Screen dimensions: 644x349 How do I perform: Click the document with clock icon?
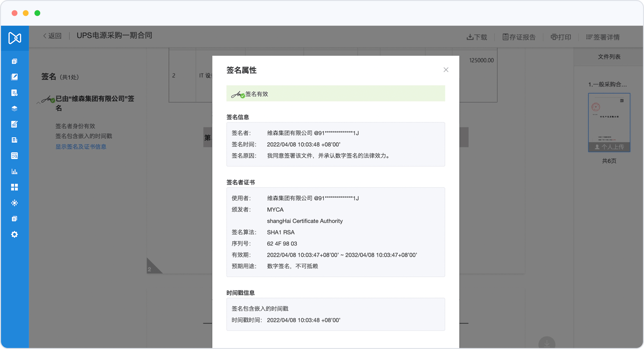(14, 93)
